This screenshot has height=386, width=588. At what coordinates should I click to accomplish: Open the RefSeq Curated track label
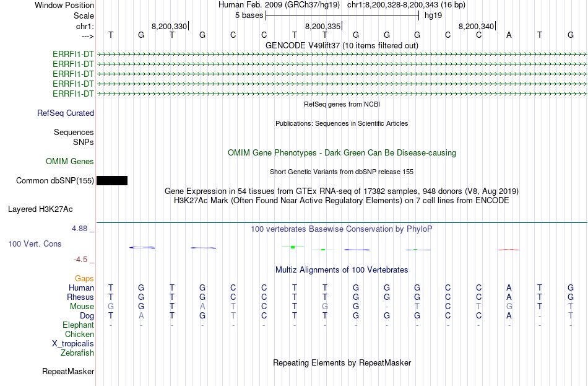click(x=66, y=113)
